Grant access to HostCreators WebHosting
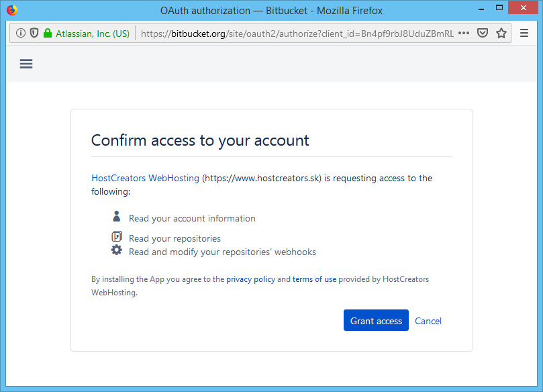The image size is (543, 392). (376, 320)
